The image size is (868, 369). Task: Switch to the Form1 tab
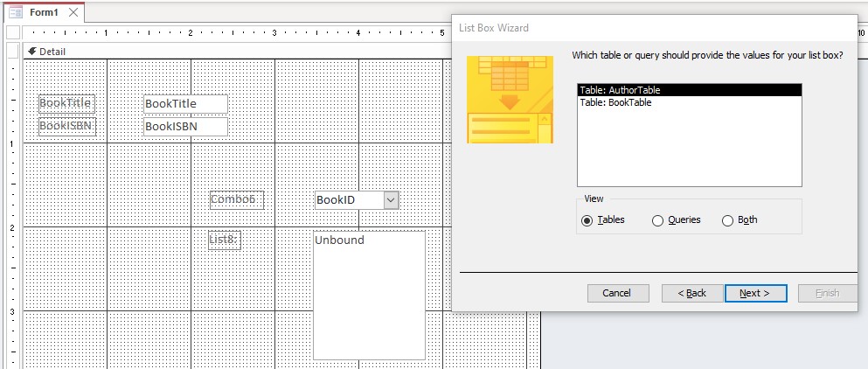click(x=44, y=12)
